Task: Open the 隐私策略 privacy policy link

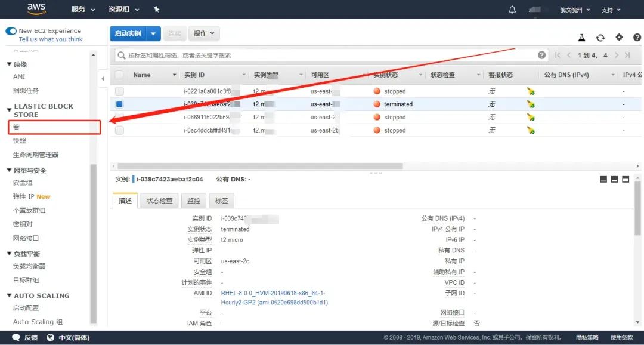Action: [587, 338]
